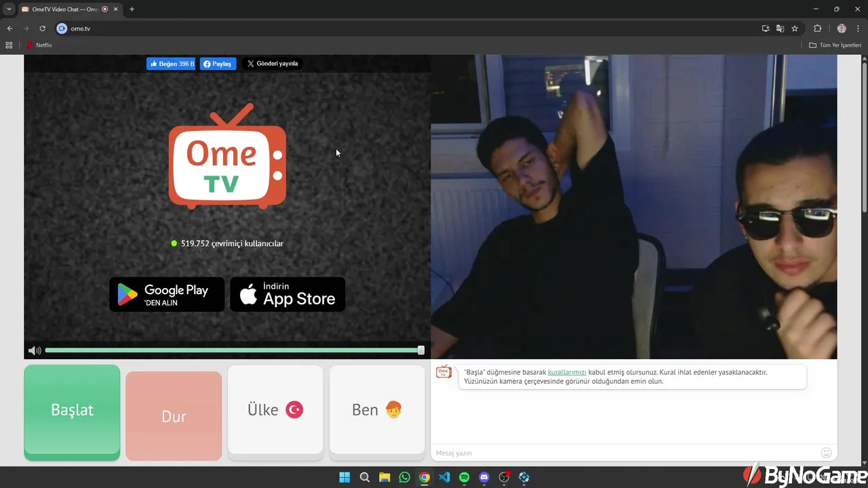Bookmark this page with the star
868x488 pixels.
(795, 28)
